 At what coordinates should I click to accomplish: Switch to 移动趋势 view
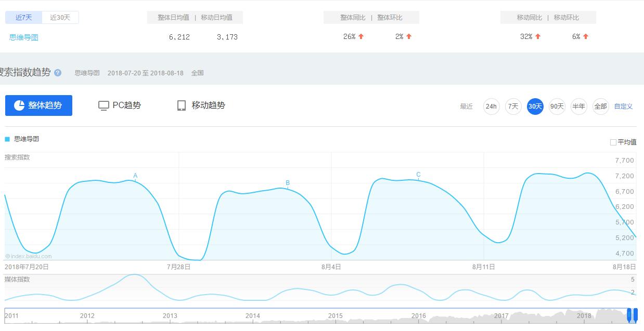[x=201, y=105]
